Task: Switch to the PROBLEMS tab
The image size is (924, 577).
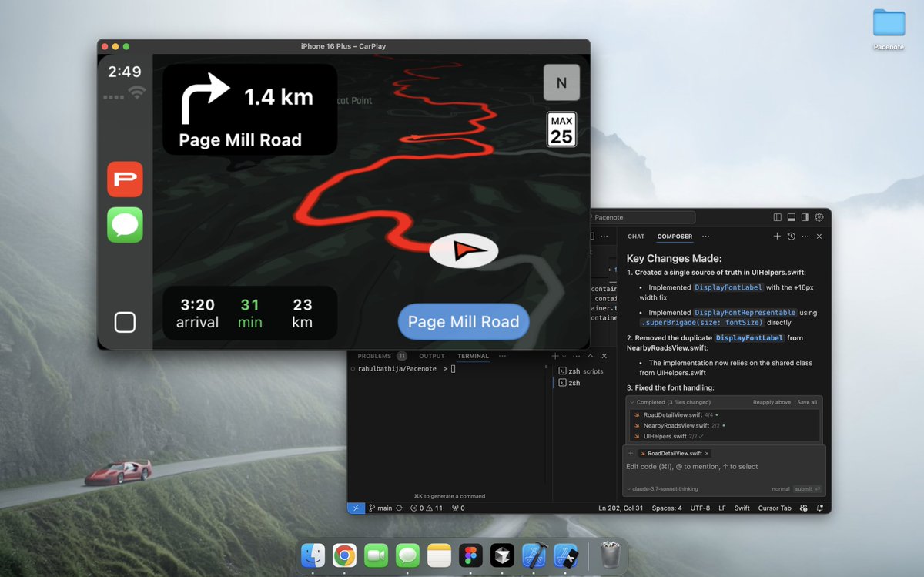Action: point(374,356)
